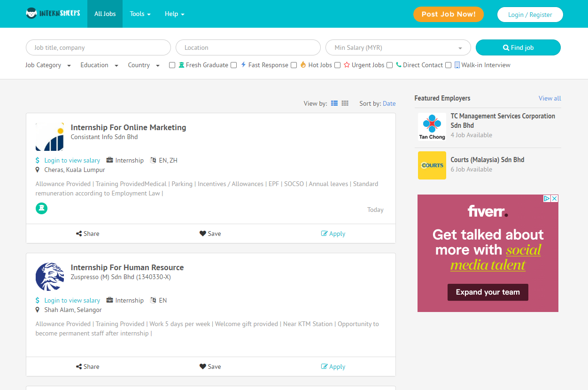Switch to list view icon

tap(334, 103)
